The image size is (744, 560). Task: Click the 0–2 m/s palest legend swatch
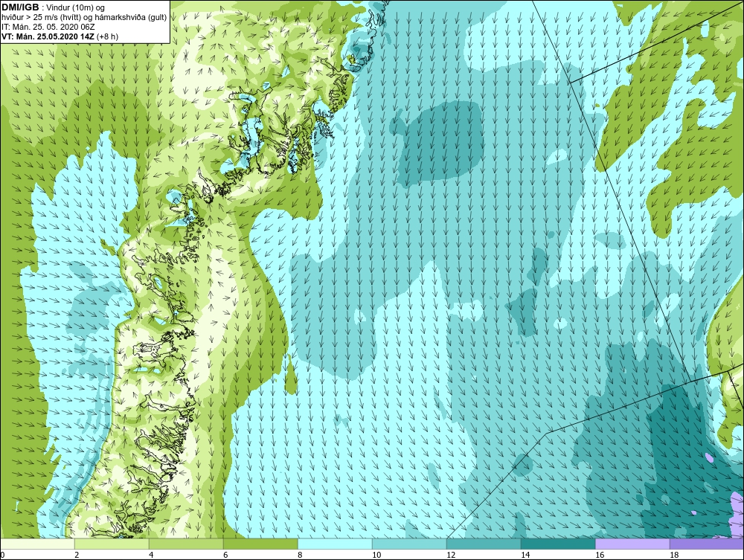click(x=37, y=544)
